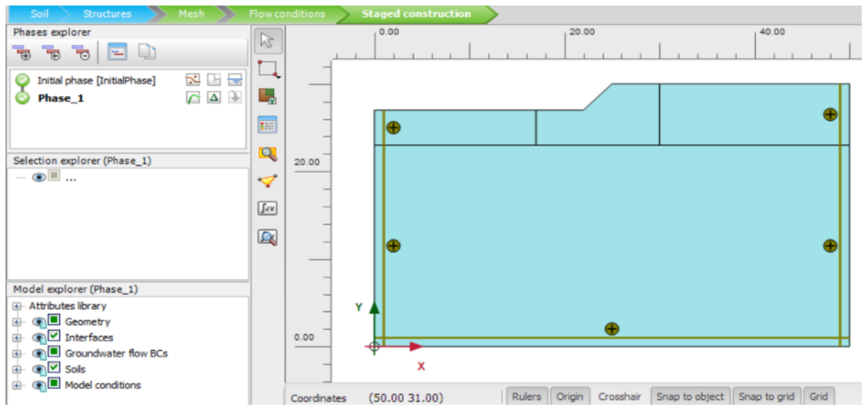Screen dimensions: 868x411
Task: Toggle the Soils checkbox
Action: pyautogui.click(x=54, y=367)
